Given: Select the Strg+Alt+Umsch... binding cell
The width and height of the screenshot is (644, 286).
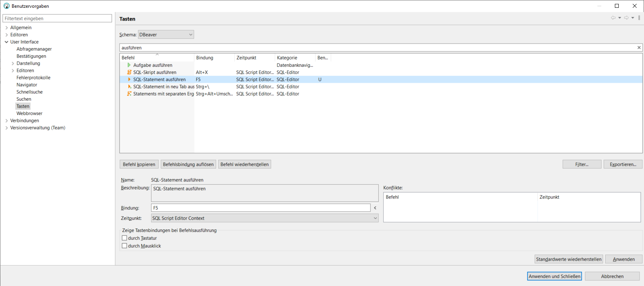Looking at the screenshot, I should (x=214, y=94).
